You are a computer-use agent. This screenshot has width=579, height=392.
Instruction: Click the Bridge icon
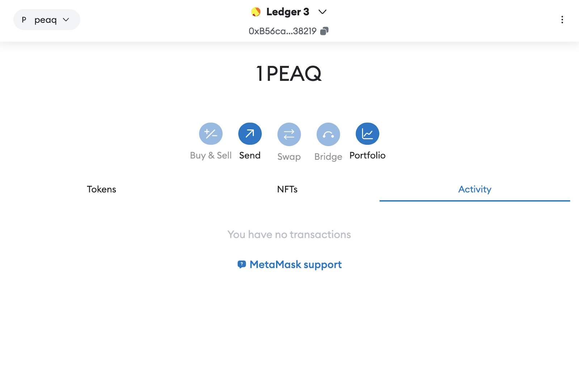328,134
